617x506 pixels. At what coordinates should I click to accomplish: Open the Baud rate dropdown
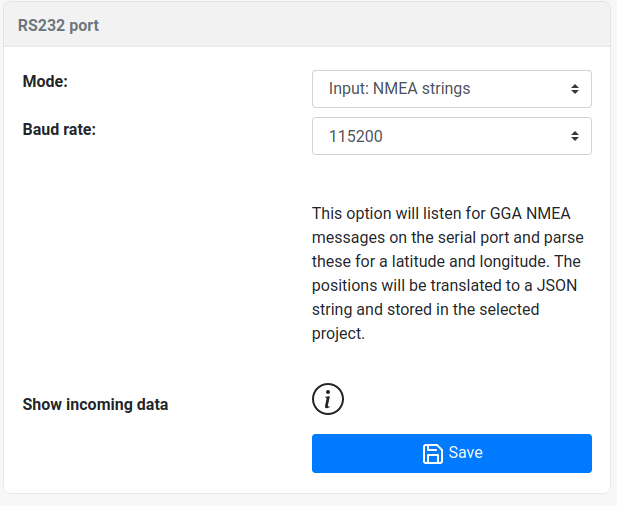(451, 137)
